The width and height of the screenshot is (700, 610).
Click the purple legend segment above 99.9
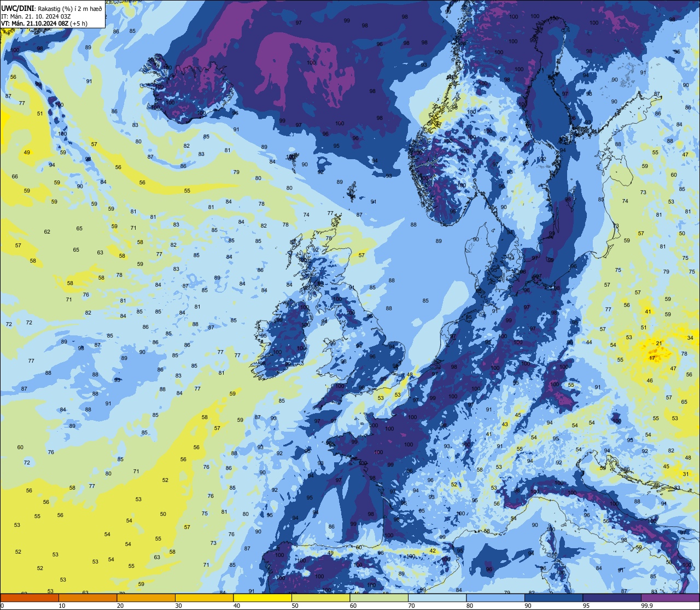click(x=670, y=597)
